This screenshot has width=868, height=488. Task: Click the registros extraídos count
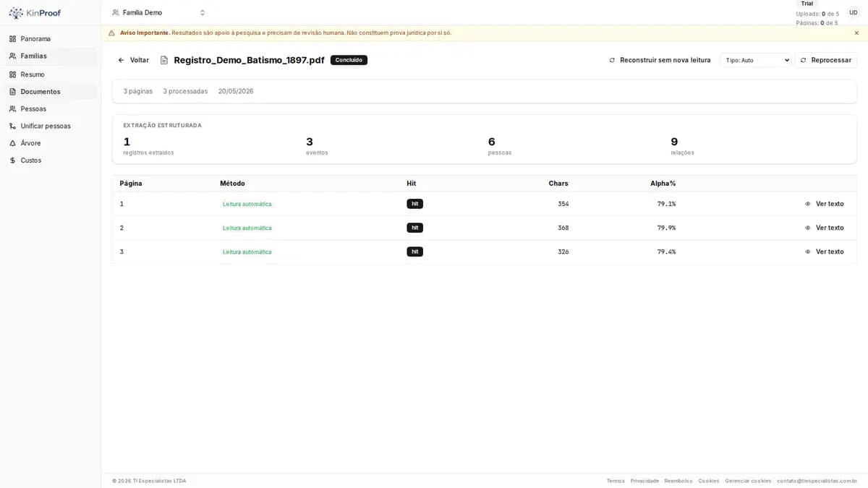(127, 142)
